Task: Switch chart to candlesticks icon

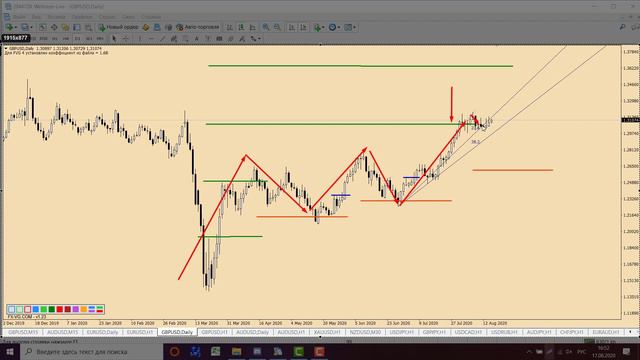Action: pos(241,27)
